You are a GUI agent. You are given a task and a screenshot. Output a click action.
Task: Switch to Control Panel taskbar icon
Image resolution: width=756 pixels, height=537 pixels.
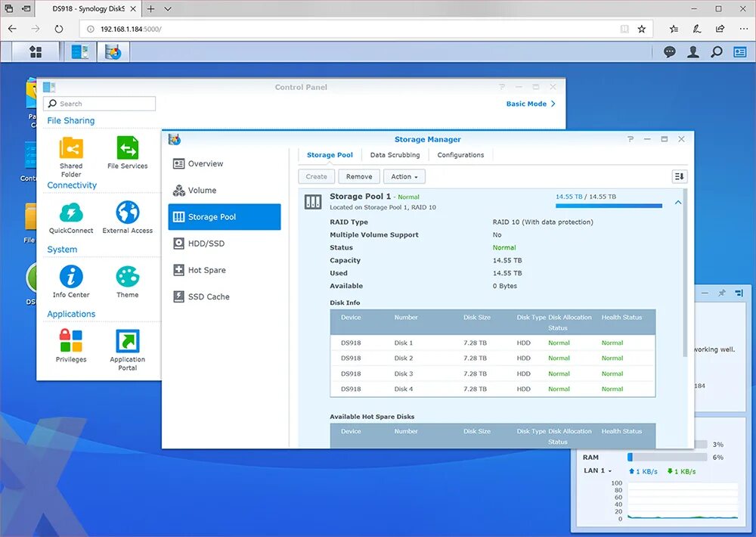(x=80, y=51)
